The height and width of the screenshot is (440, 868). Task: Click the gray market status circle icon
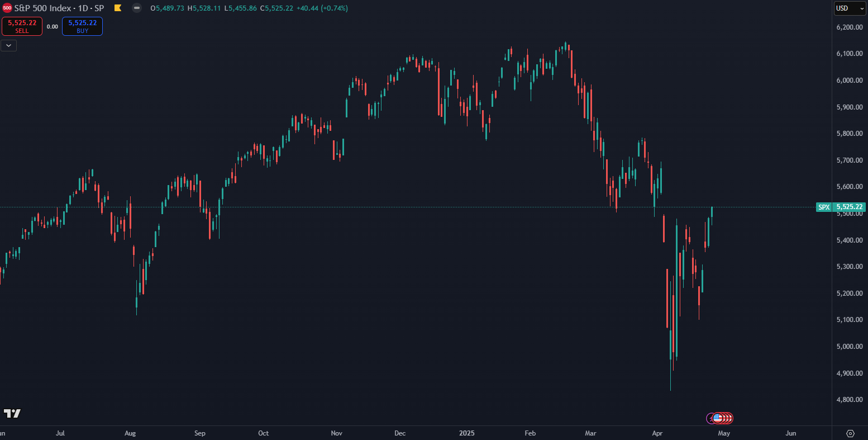137,8
